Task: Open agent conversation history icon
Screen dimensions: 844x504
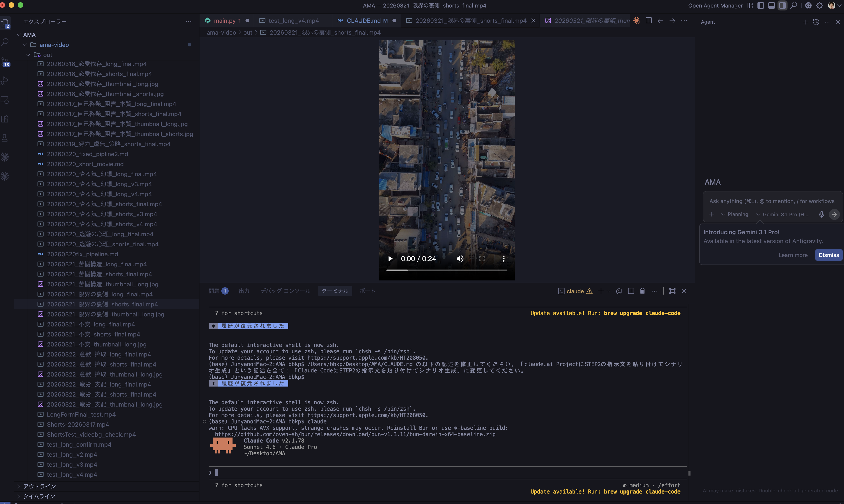Action: pyautogui.click(x=816, y=22)
